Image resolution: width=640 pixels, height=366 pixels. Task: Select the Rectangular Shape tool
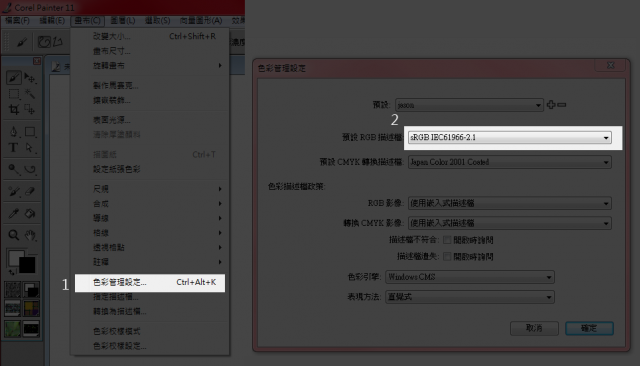tap(30, 131)
